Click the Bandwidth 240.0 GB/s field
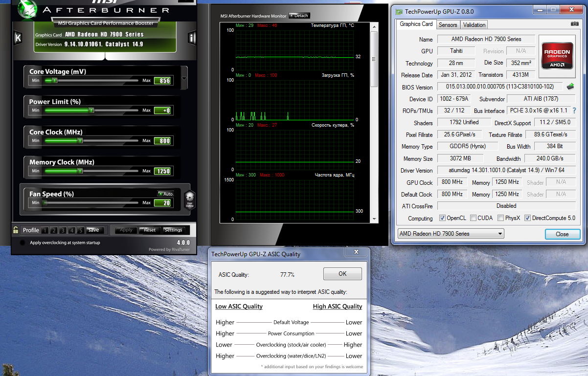 coord(550,158)
